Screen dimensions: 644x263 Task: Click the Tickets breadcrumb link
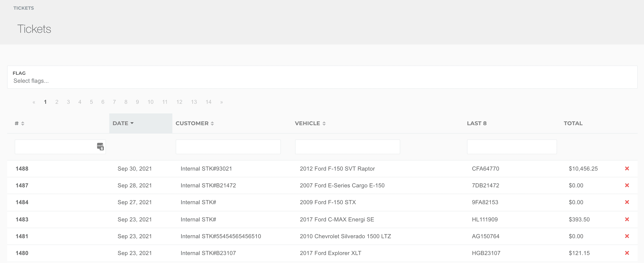point(24,8)
